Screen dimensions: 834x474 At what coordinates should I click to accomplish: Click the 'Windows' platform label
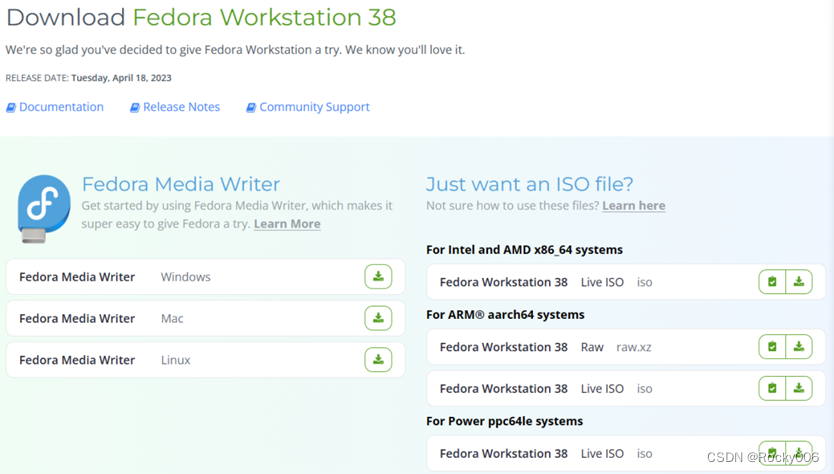coord(186,277)
